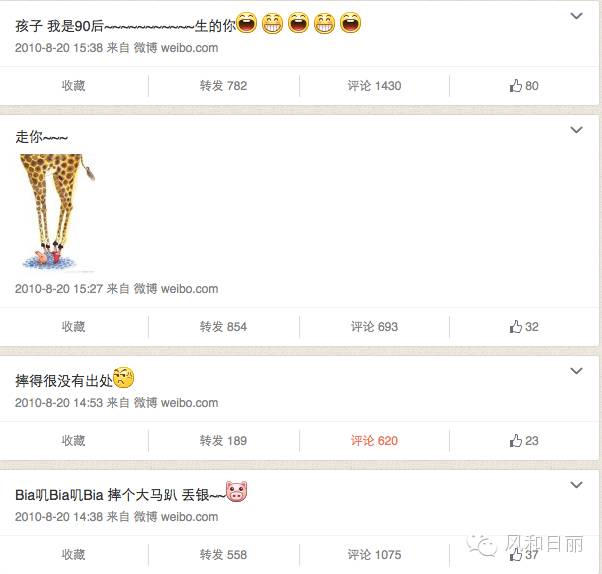
Task: Click 转发 558 on the Bia post
Action: pos(223,554)
